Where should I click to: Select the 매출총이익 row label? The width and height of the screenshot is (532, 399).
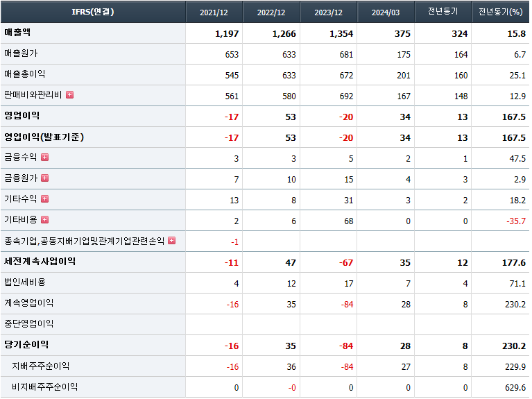[x=24, y=74]
